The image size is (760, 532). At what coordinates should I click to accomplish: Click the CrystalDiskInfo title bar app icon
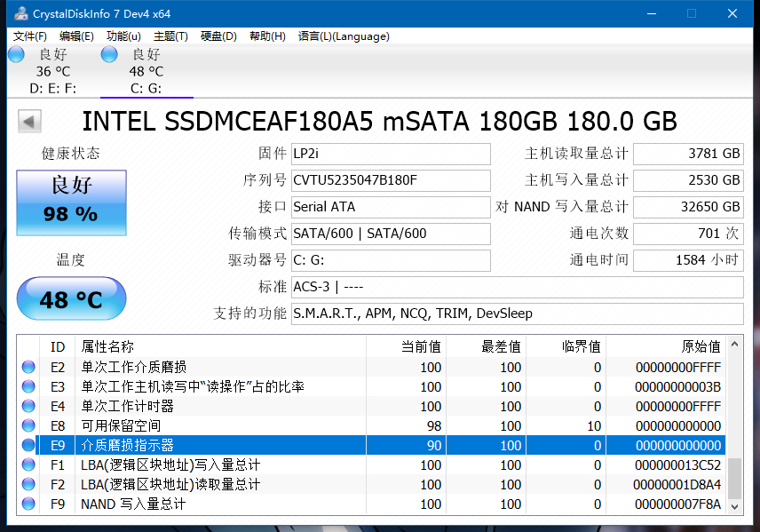20,13
